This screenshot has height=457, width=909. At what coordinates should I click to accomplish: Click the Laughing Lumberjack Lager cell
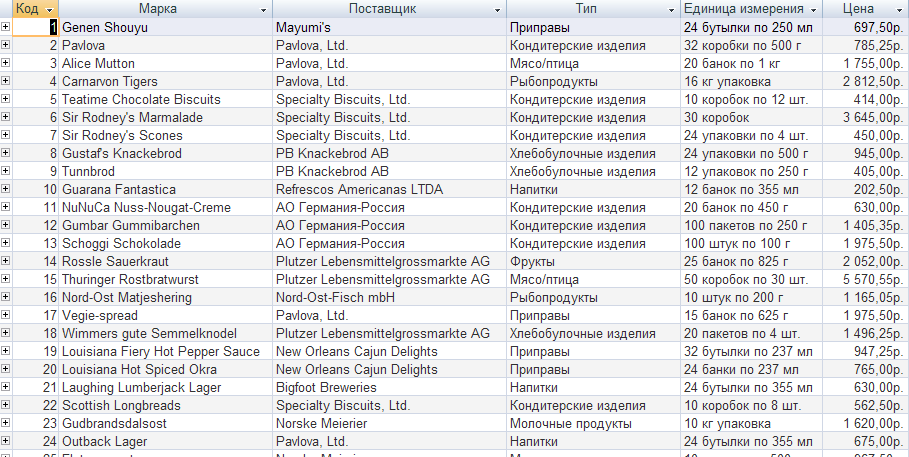point(166,387)
